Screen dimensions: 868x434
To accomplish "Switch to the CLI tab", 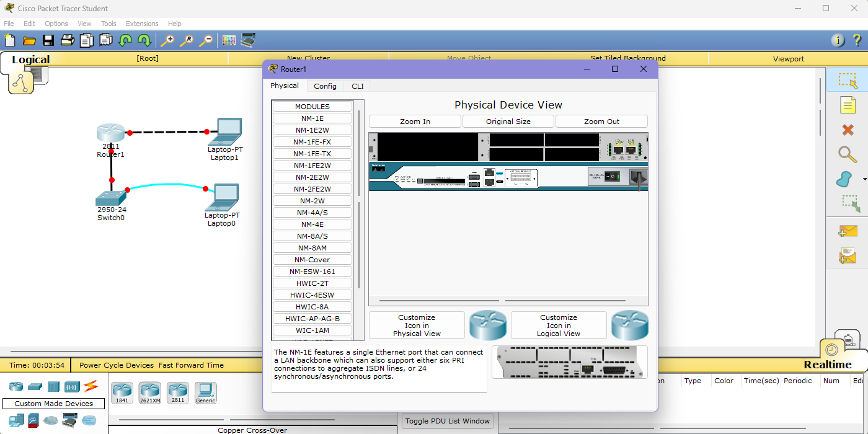I will click(x=358, y=86).
